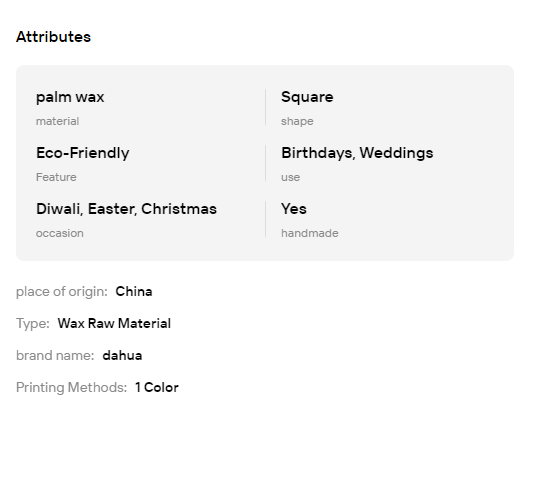Click the material attribute label
Viewport: 534px width, 484px height.
click(x=57, y=121)
